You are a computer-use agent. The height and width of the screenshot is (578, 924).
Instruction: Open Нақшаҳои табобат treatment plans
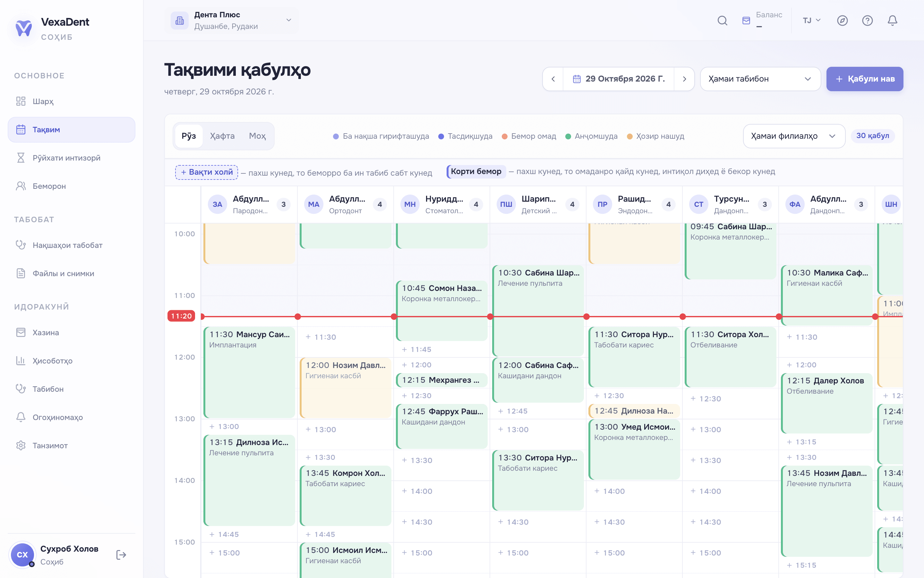[x=72, y=245]
